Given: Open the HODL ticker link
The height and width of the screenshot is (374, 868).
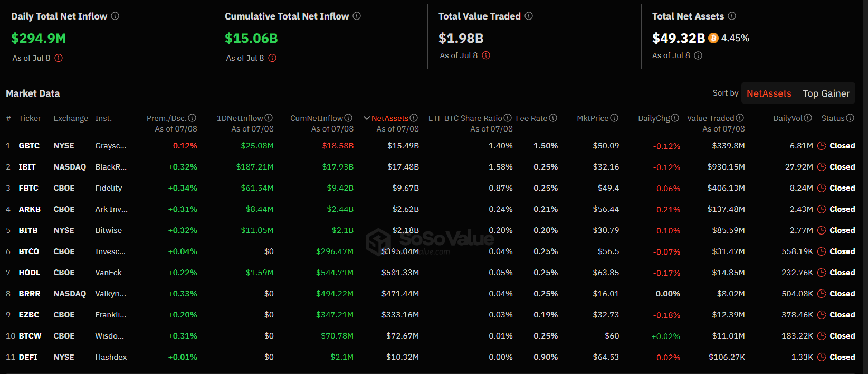Looking at the screenshot, I should point(30,273).
